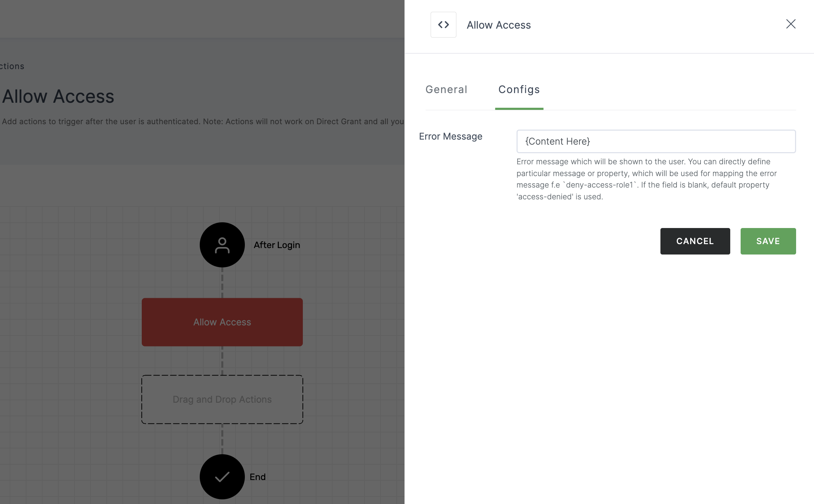Cancel the configuration changes
This screenshot has height=504, width=814.
(695, 241)
